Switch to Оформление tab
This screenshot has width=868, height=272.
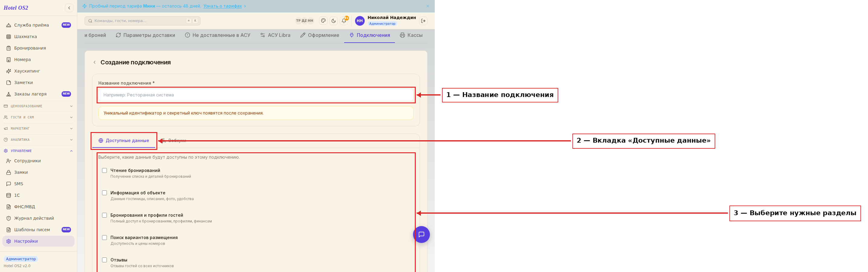(320, 35)
